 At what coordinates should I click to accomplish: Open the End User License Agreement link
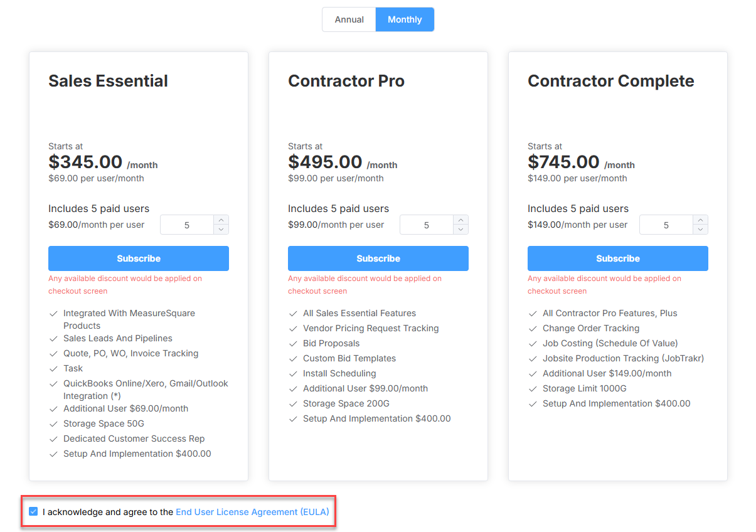tap(252, 512)
